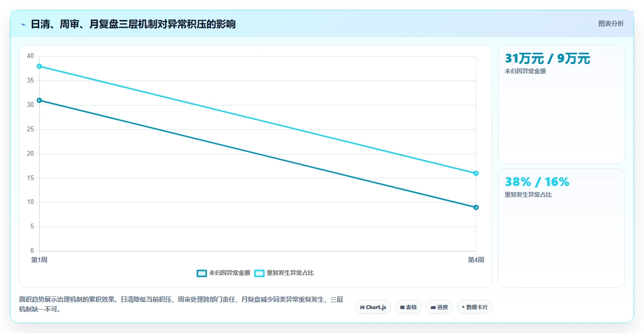Click the lightning icon beside the title
This screenshot has height=333, width=644.
23,24
